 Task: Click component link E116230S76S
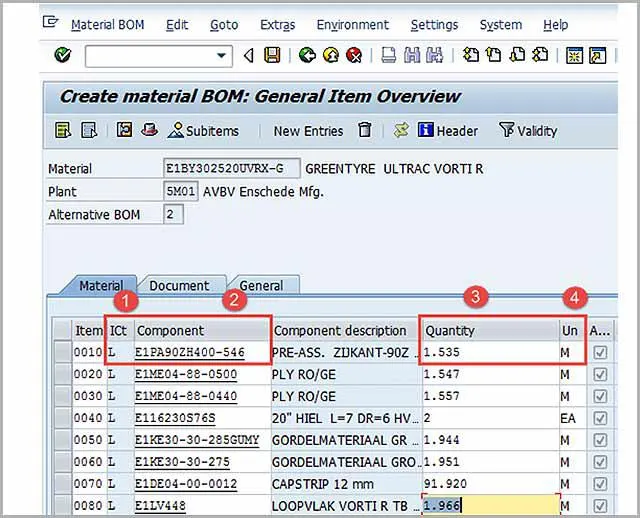(175, 418)
